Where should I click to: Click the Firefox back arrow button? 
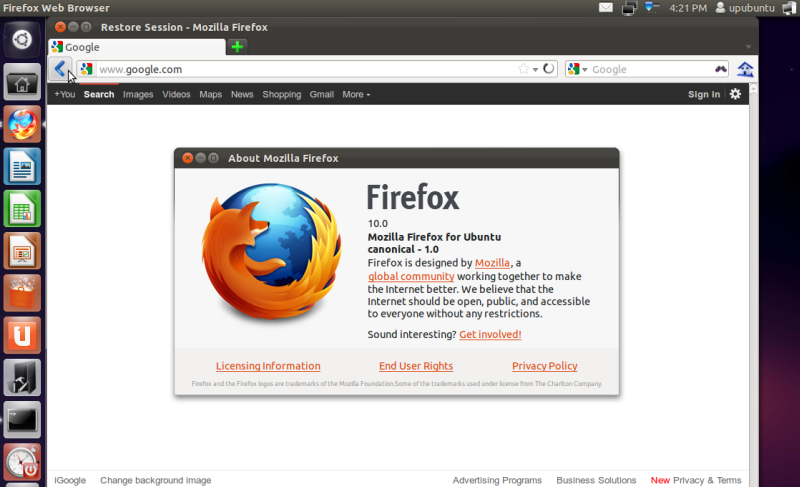click(60, 68)
